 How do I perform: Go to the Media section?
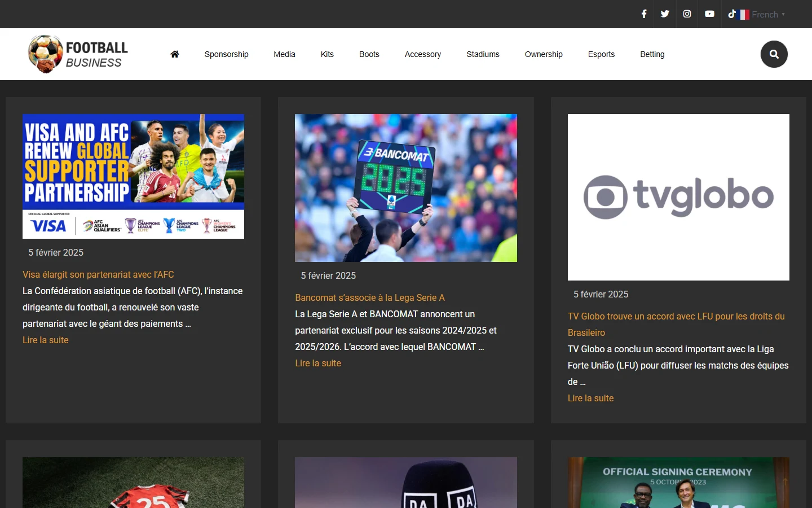pyautogui.click(x=285, y=54)
